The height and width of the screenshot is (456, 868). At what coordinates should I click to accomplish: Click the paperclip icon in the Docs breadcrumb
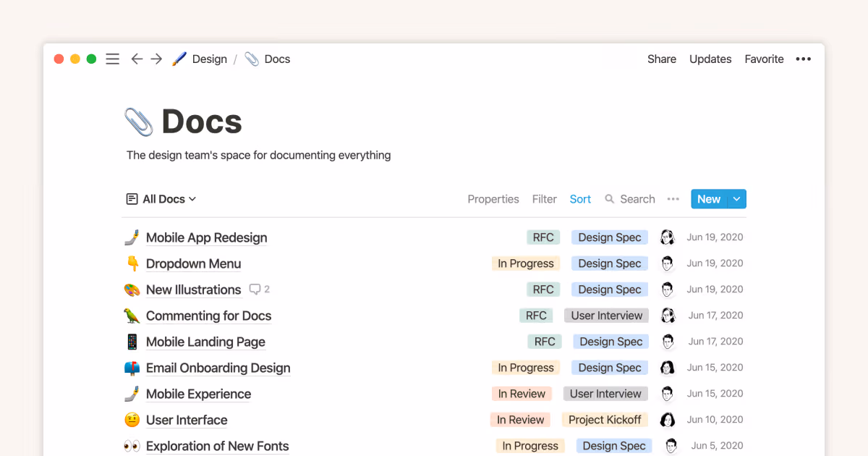pos(251,59)
